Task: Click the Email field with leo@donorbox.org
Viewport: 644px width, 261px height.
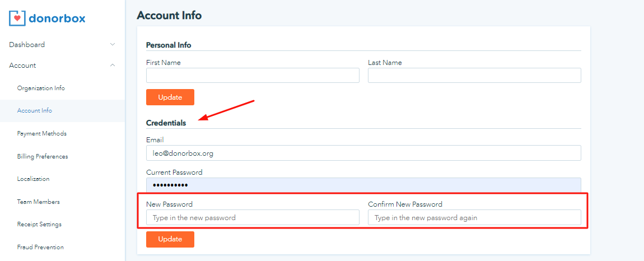Action: 363,153
